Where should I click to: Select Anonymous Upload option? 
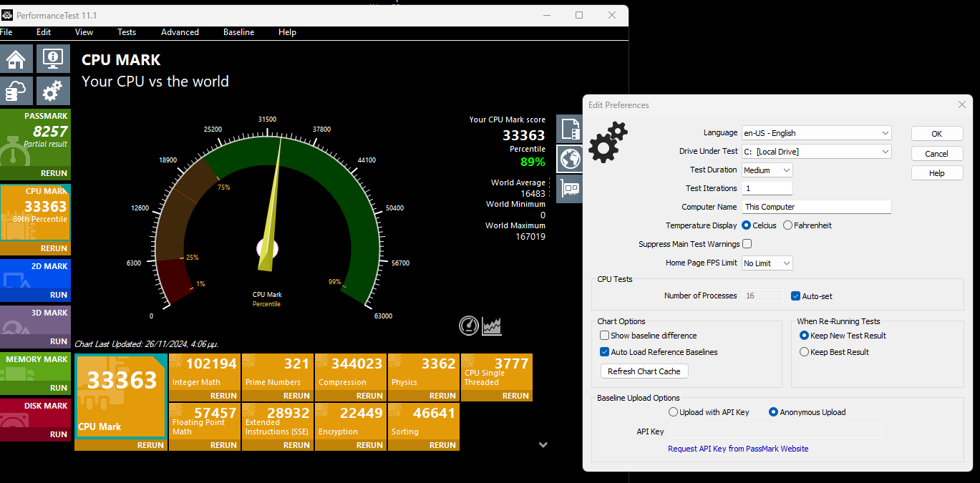(x=807, y=412)
